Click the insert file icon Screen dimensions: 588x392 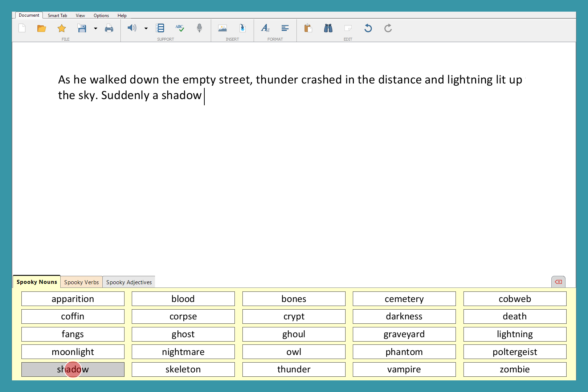coord(242,28)
